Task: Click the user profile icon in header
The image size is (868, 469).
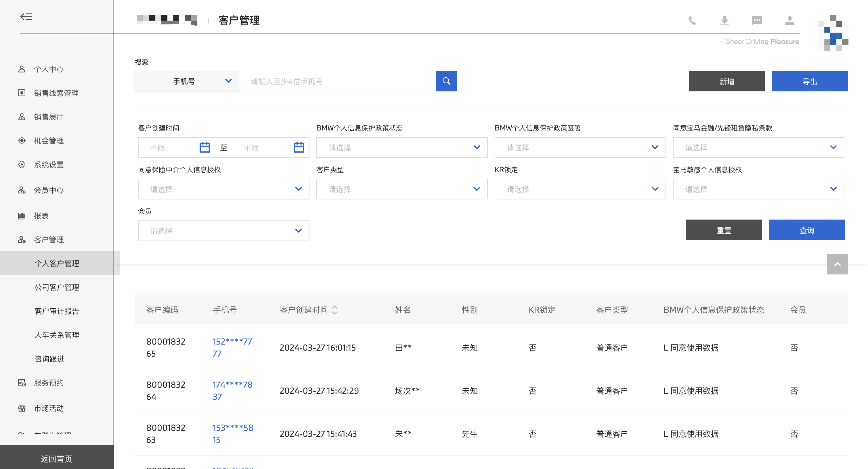Action: (789, 21)
